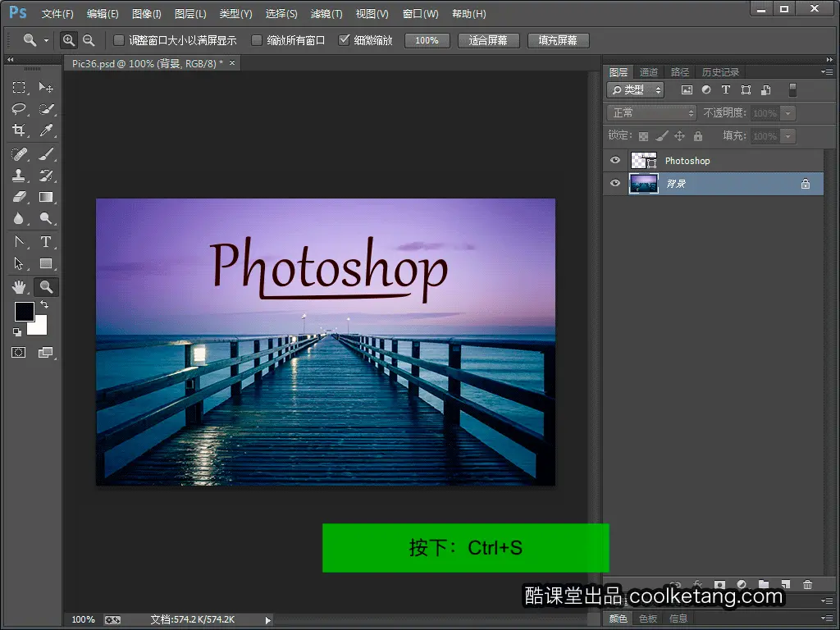
Task: Toggle adjustment layer filter
Action: tap(706, 90)
